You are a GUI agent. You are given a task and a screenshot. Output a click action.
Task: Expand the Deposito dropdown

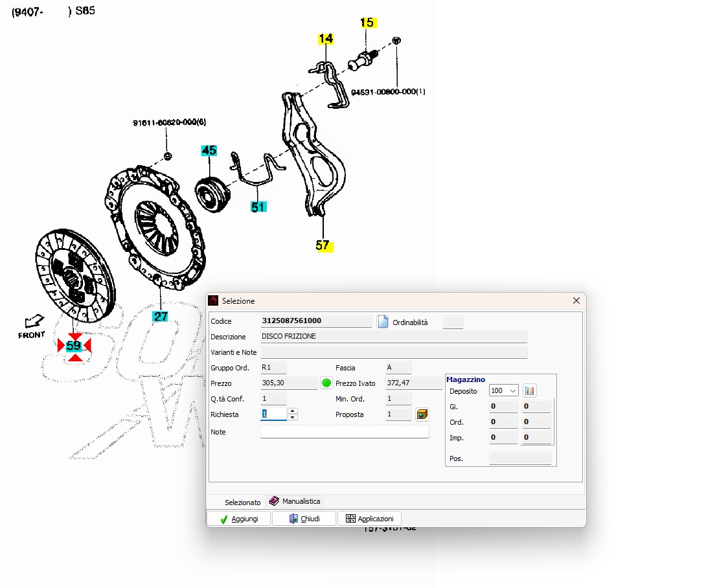click(x=514, y=390)
